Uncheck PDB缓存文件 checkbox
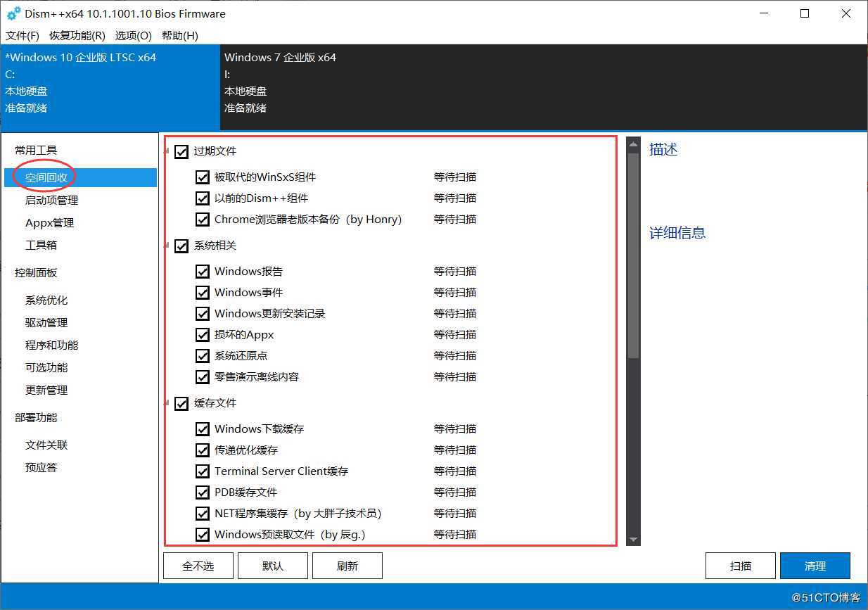Image resolution: width=868 pixels, height=610 pixels. tap(203, 493)
